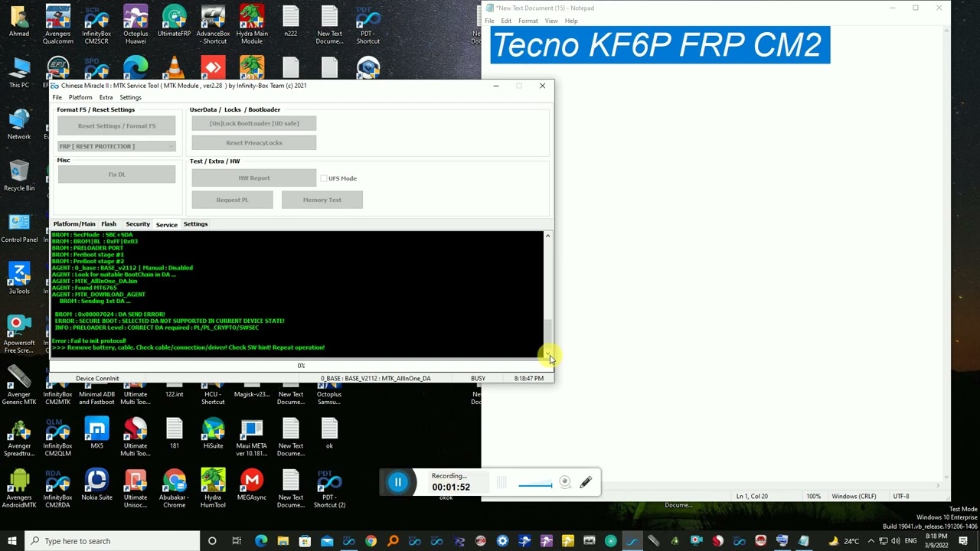The width and height of the screenshot is (980, 551).
Task: Open the Platform menu in CM2
Action: (80, 97)
